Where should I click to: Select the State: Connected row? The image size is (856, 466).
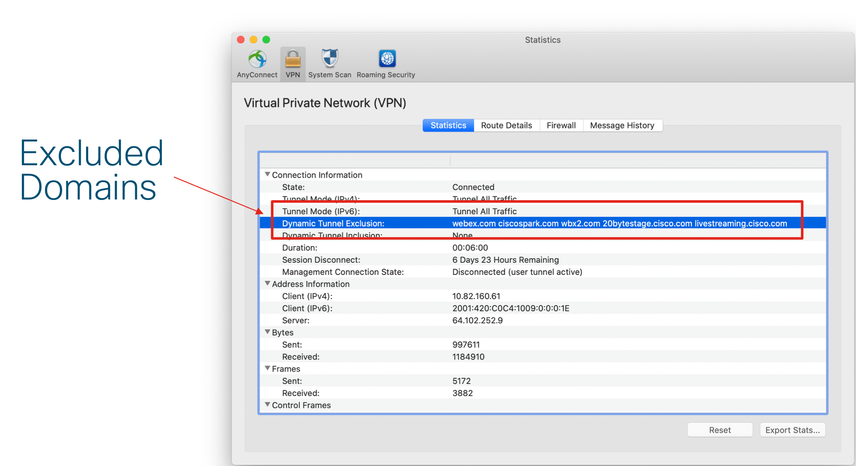[x=543, y=187]
